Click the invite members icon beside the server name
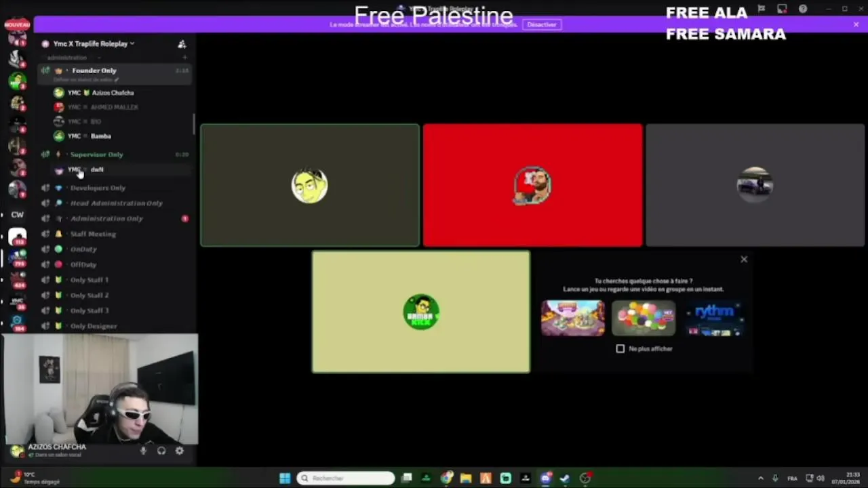Viewport: 868px width, 488px height. [x=182, y=44]
